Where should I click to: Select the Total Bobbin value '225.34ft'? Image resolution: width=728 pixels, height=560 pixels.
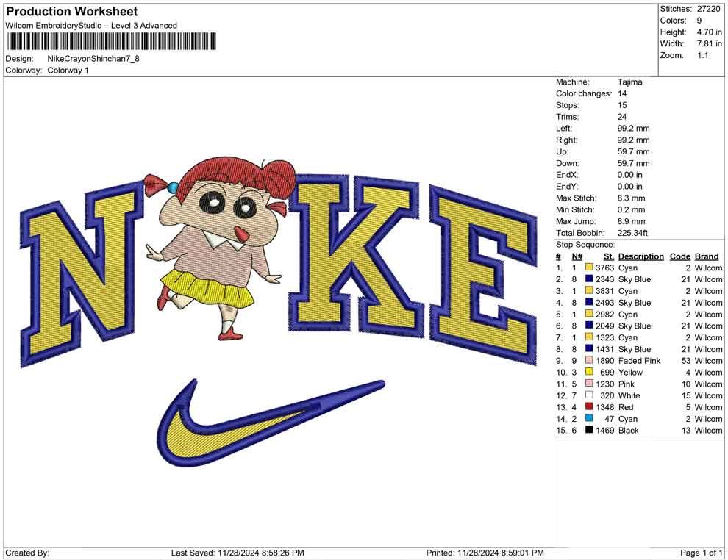coord(632,233)
